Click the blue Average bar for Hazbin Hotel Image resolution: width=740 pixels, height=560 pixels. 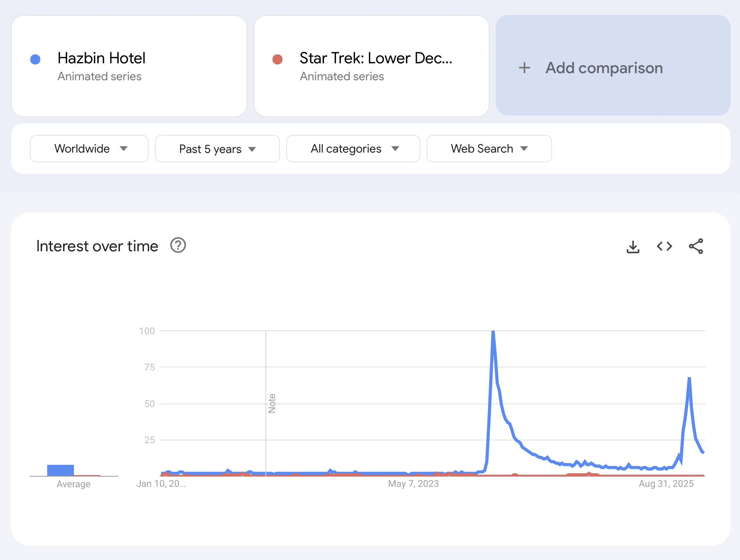(61, 470)
